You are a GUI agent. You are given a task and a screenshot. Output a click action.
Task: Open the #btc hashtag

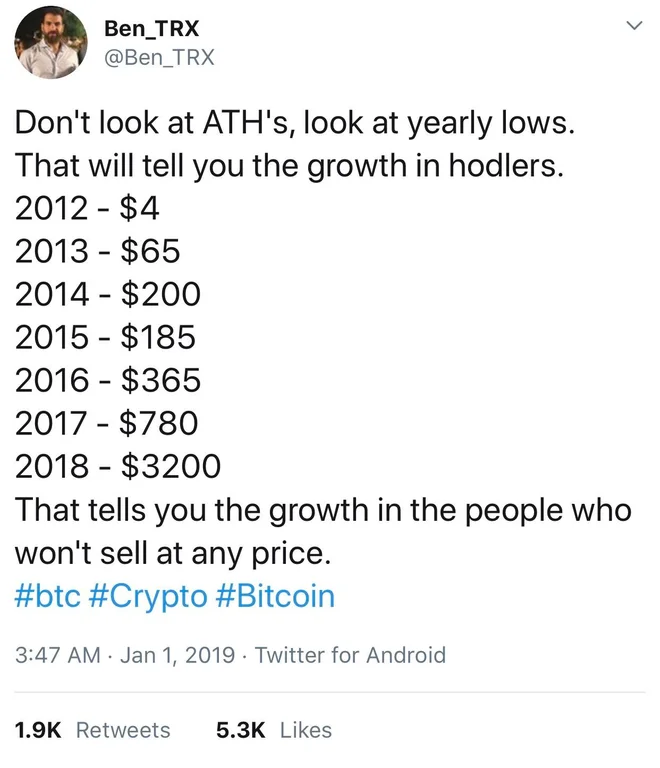[47, 596]
